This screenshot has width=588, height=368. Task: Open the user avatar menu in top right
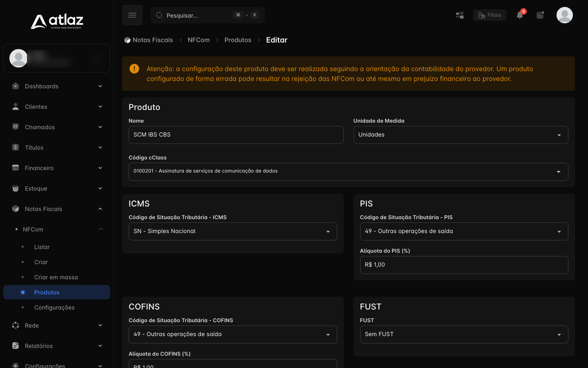click(x=565, y=15)
